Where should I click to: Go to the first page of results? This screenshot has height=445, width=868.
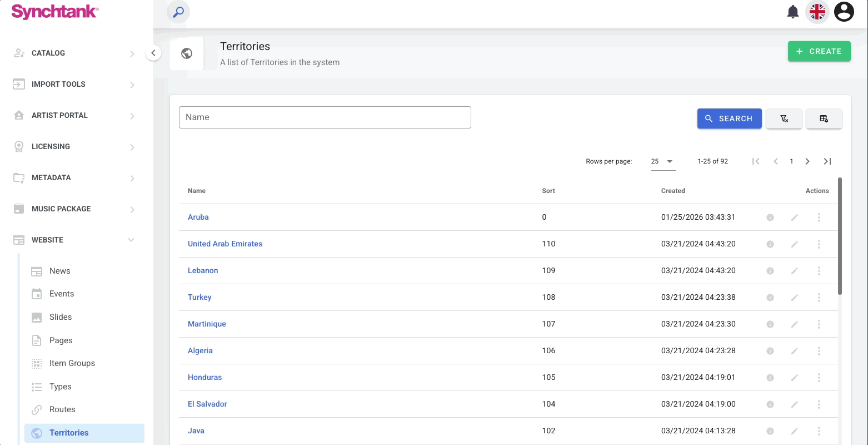tap(756, 161)
